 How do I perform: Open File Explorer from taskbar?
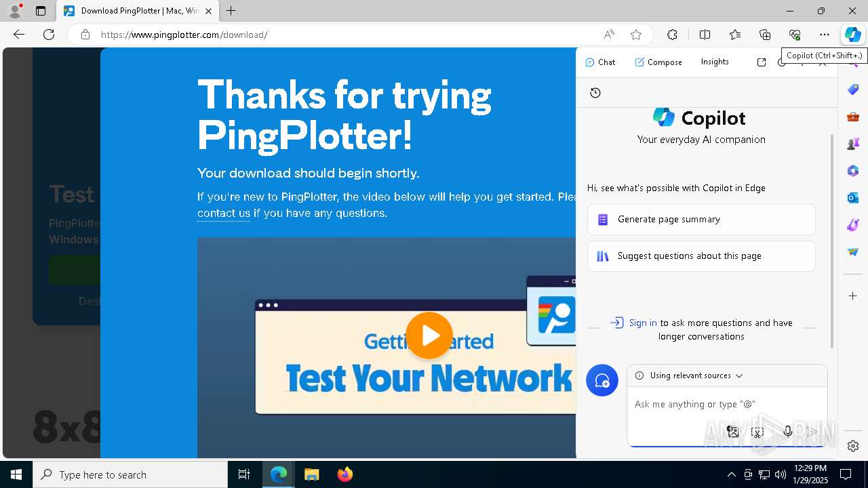coord(311,474)
